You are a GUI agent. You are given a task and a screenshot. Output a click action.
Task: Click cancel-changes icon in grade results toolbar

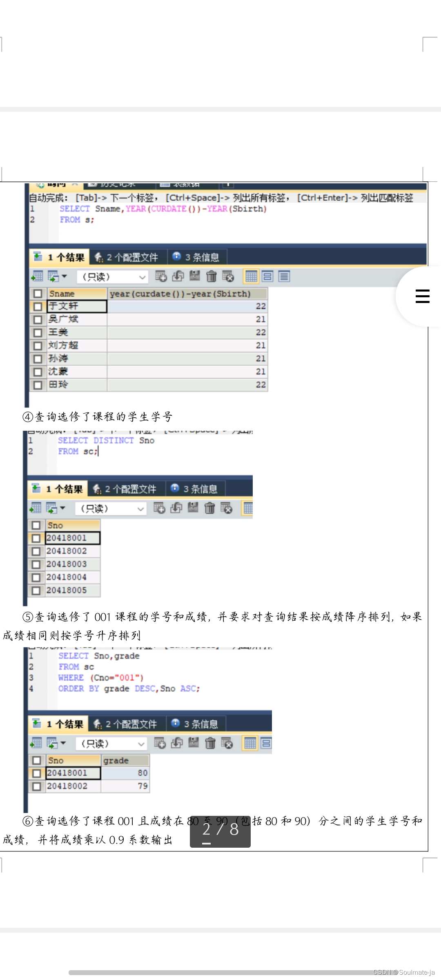click(227, 743)
